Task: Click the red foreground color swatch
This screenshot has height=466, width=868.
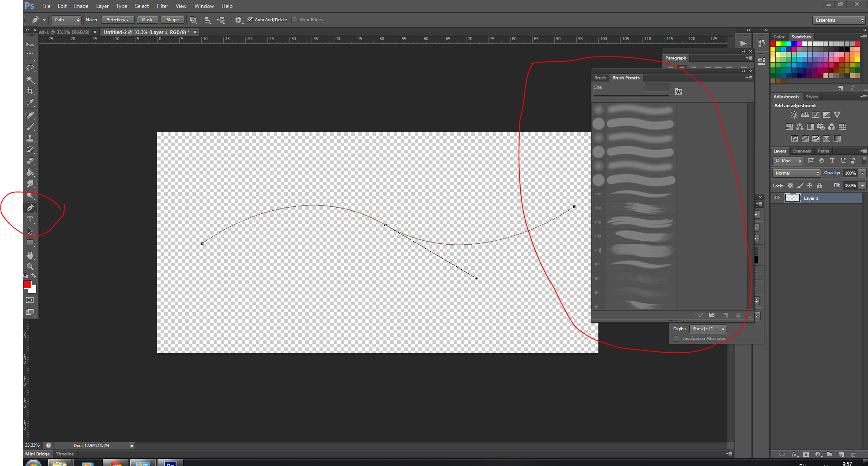Action: 28,285
